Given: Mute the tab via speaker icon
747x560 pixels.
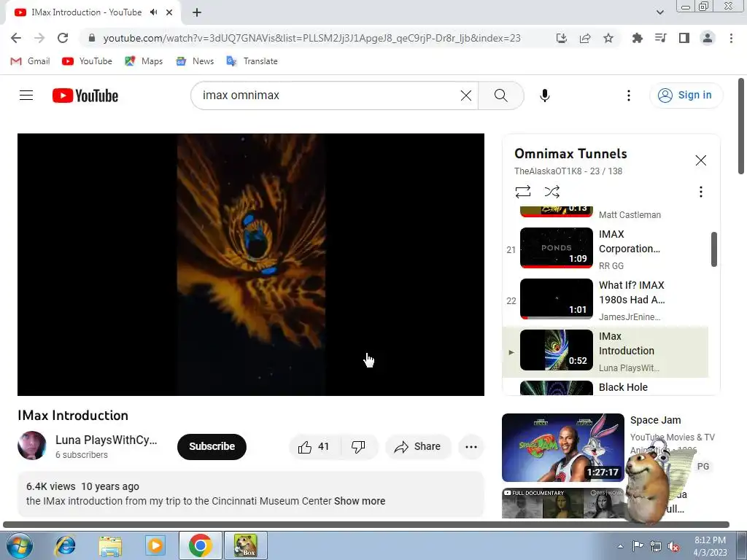Looking at the screenshot, I should pyautogui.click(x=153, y=12).
